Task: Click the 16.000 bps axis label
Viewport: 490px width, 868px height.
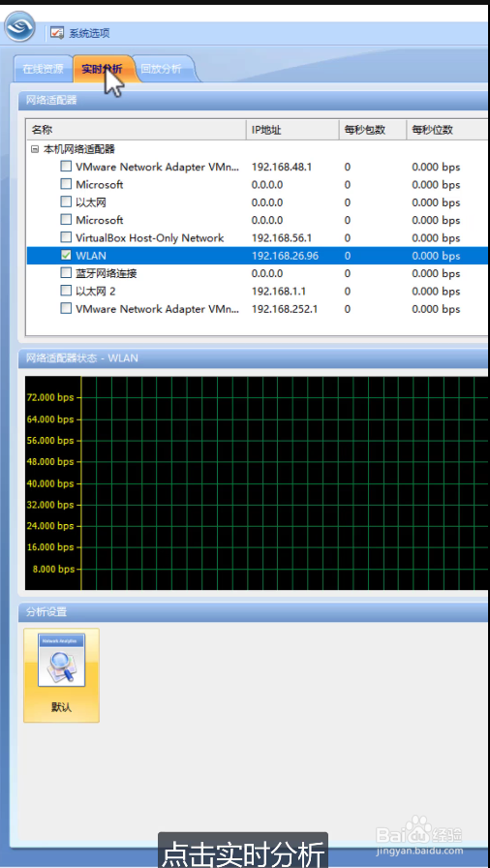Action: 49,547
